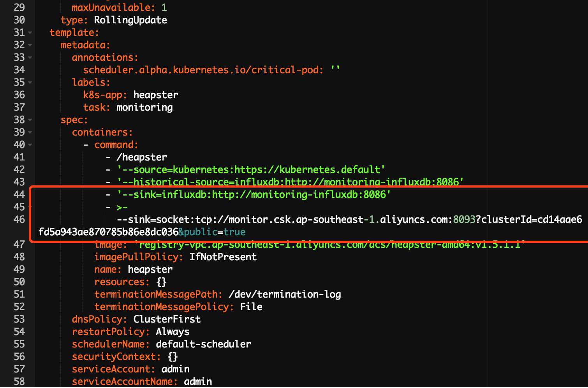Click the value heapster after name

[150, 270]
